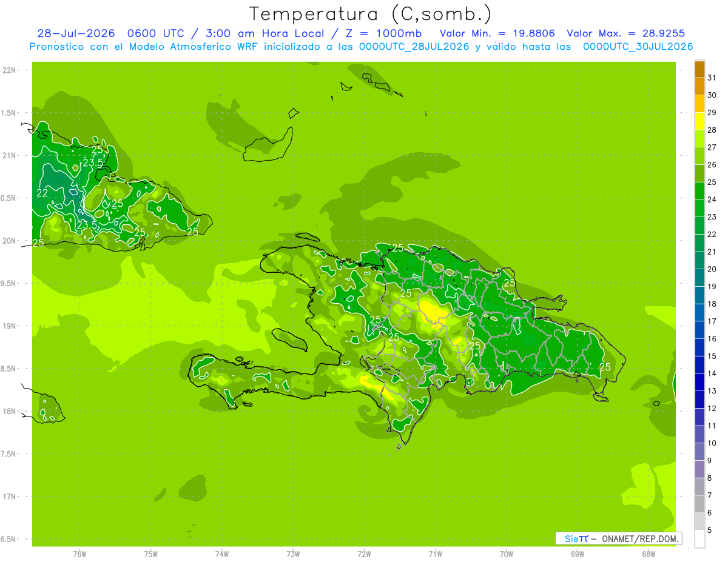This screenshot has width=728, height=562.
Task: Click the 68W longitude axis label
Action: coord(649,554)
